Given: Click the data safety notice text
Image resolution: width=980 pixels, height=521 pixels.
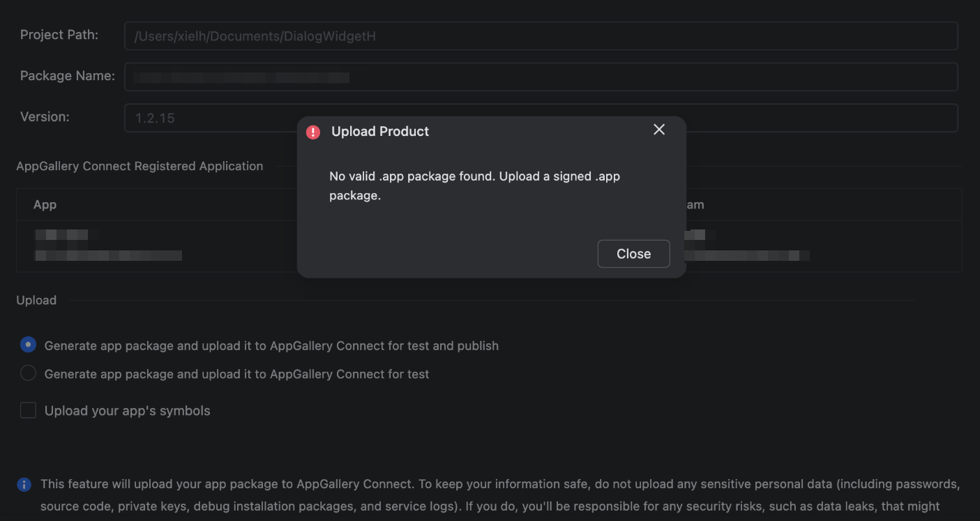Looking at the screenshot, I should click(x=500, y=495).
